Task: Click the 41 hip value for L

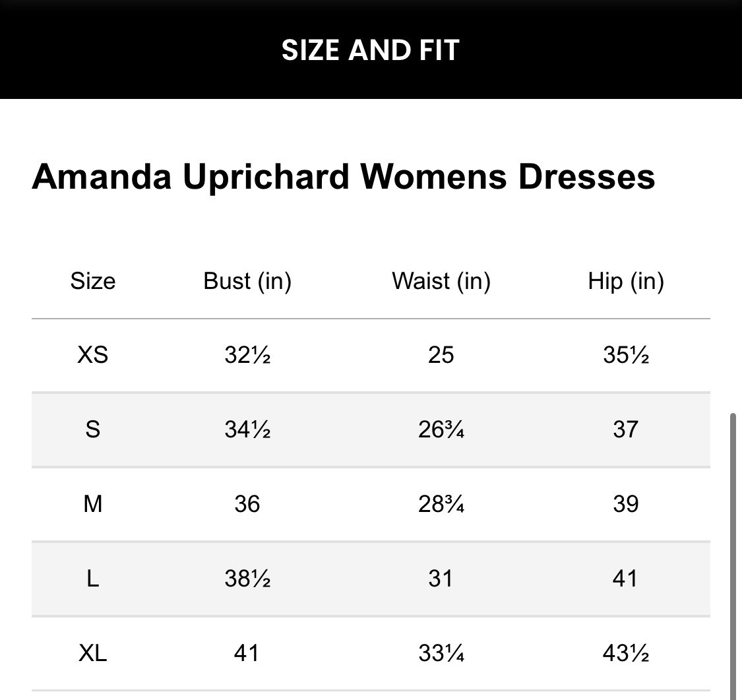Action: click(625, 579)
